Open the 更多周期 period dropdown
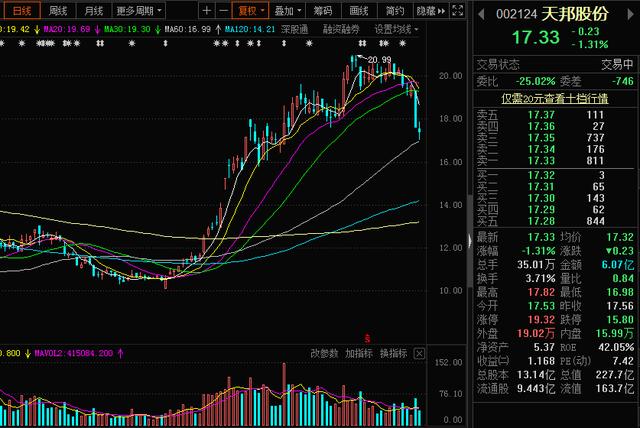 click(x=139, y=10)
